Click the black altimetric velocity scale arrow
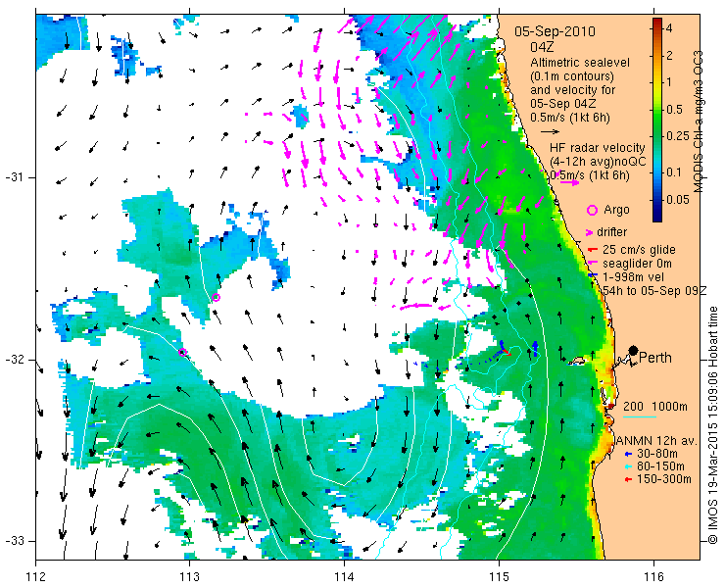Viewport: 725px width, 588px height. tap(551, 132)
